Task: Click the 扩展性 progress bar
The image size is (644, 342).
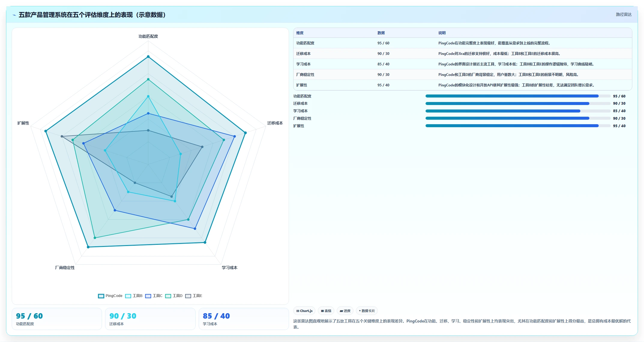Action: coord(518,126)
